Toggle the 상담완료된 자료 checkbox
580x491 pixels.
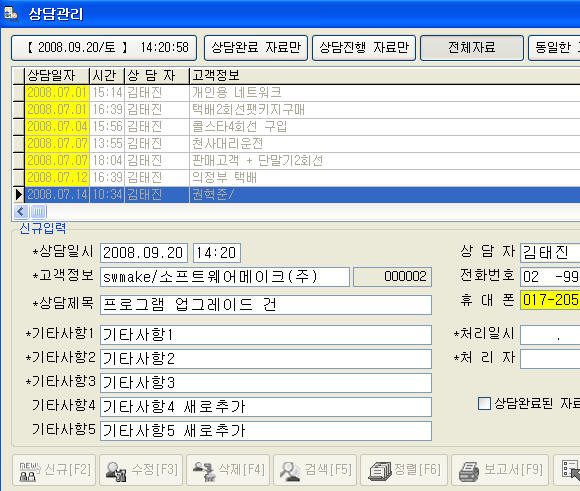pos(484,403)
